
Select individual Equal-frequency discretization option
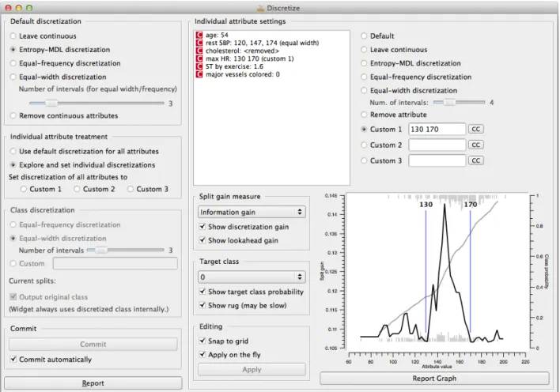pyautogui.click(x=364, y=77)
